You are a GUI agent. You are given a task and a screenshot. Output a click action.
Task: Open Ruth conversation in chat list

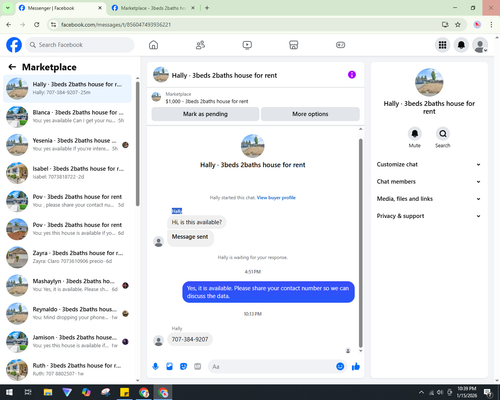point(67,370)
